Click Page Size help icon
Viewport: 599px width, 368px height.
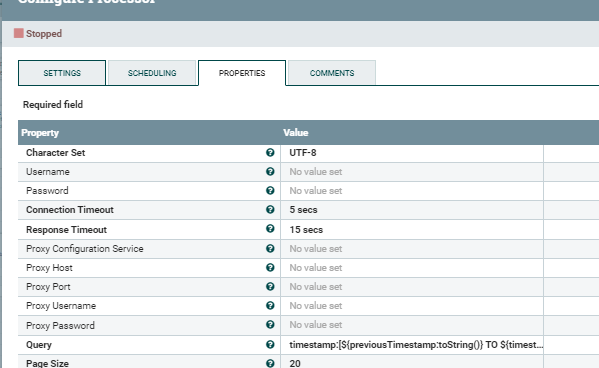pos(270,363)
